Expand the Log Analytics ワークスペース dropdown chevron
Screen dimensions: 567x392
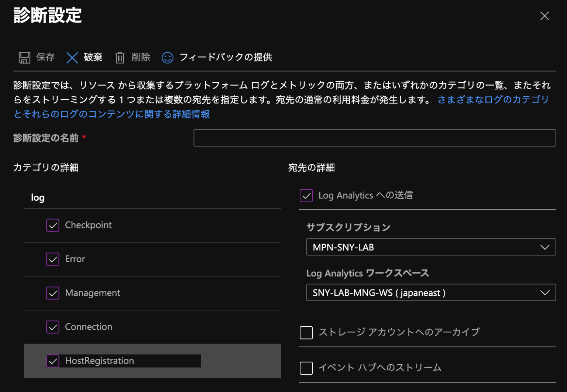[x=545, y=292]
